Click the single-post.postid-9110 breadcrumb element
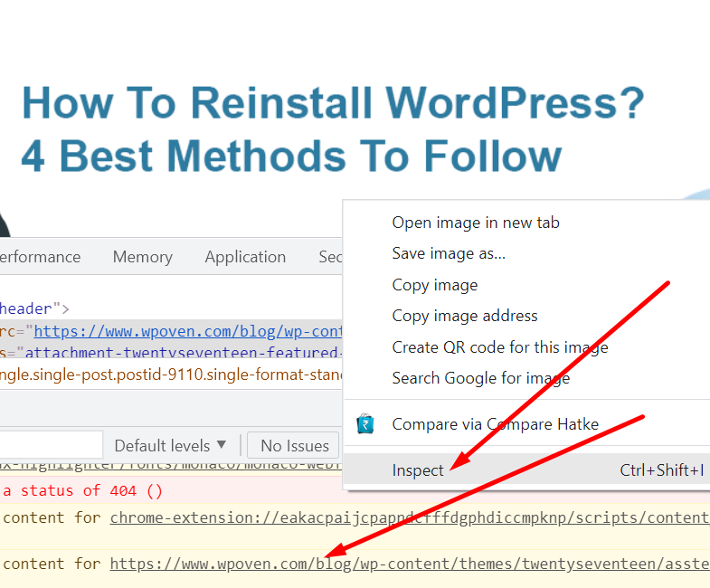Screen dimensions: 710x588 click(171, 375)
